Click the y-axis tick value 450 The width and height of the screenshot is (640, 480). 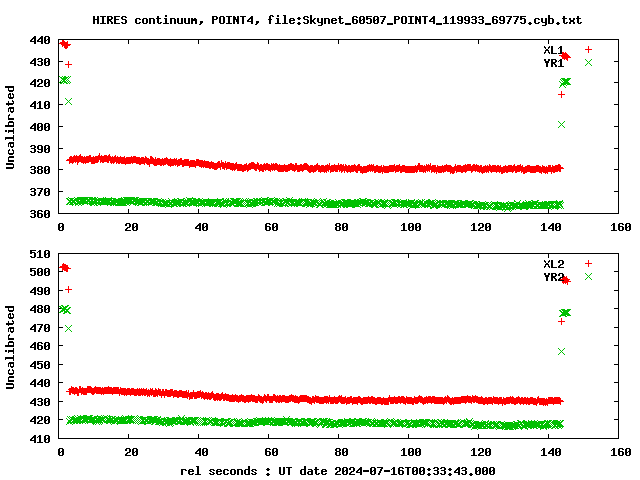tap(40, 365)
